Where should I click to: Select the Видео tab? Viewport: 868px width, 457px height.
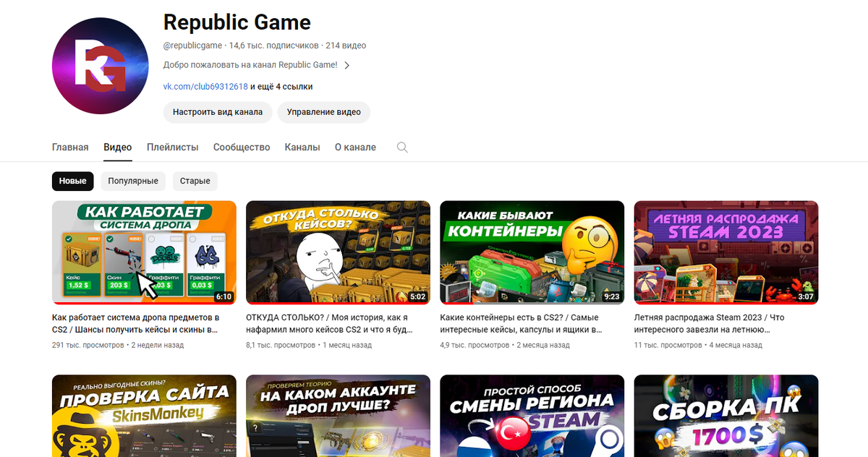118,147
